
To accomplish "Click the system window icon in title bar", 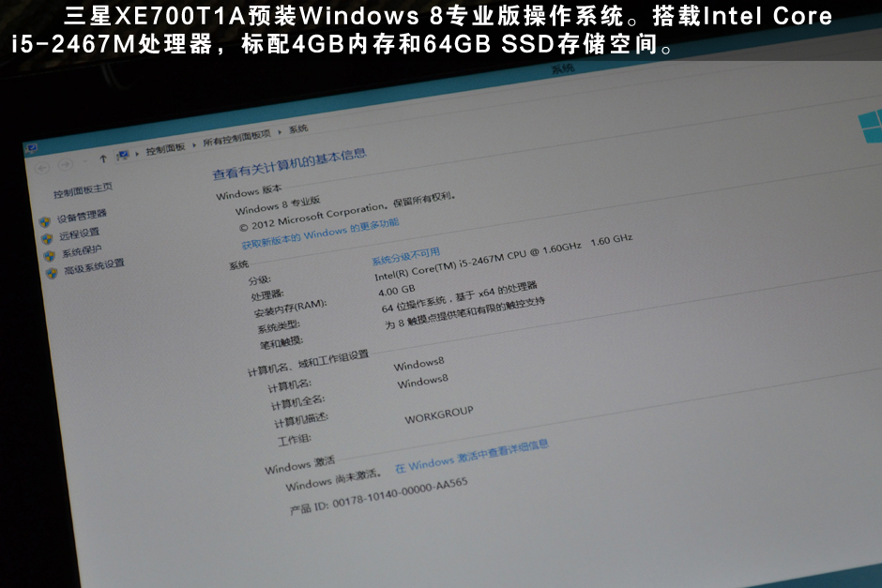I will [x=32, y=148].
